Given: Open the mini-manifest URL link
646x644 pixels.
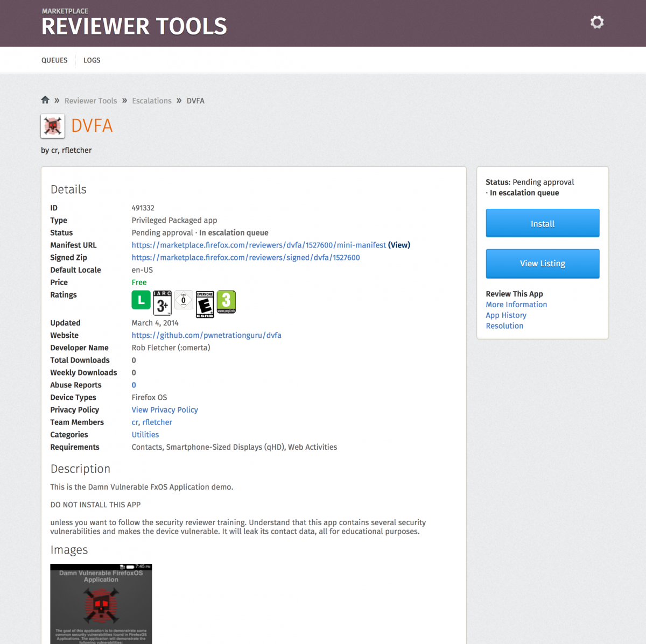Looking at the screenshot, I should (259, 245).
